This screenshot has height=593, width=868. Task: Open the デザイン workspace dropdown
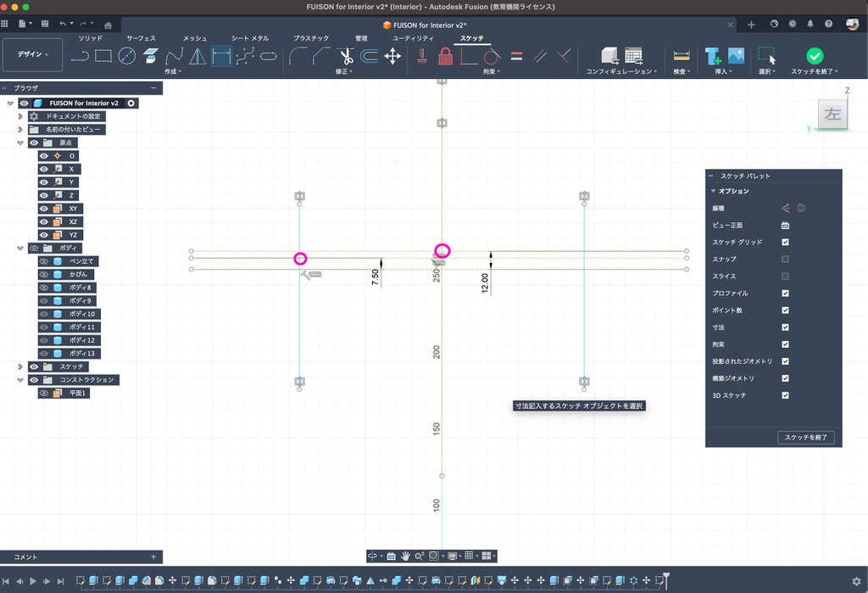pos(33,54)
